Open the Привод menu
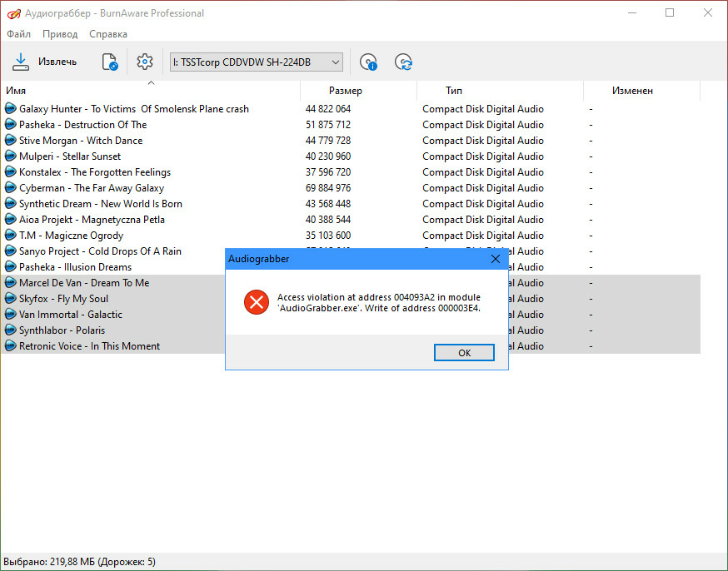The width and height of the screenshot is (728, 571). coord(60,34)
